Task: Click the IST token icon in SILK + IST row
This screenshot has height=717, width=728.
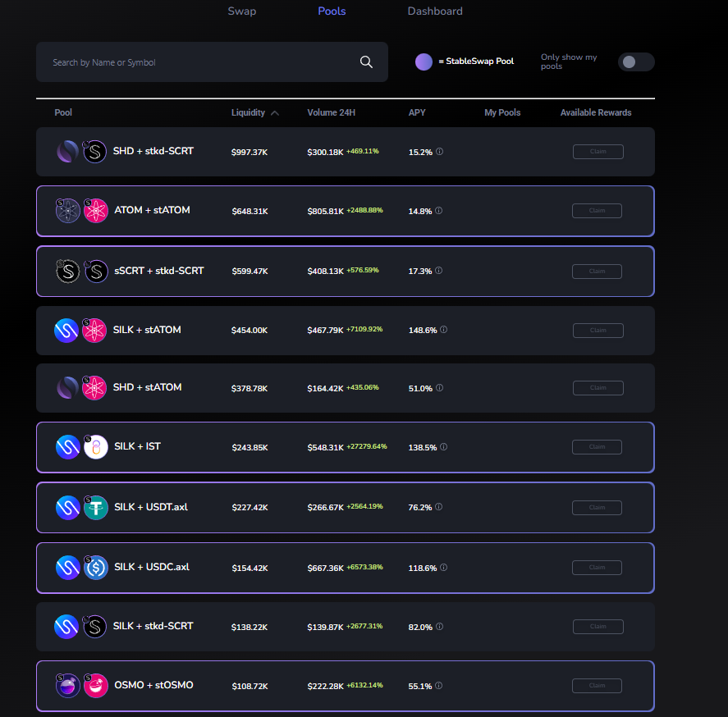Action: click(96, 447)
